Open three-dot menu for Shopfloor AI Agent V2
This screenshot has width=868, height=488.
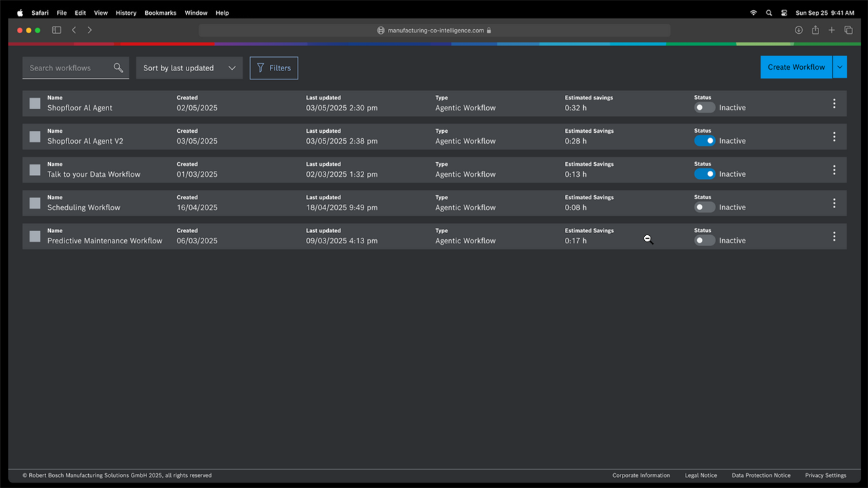coord(834,137)
